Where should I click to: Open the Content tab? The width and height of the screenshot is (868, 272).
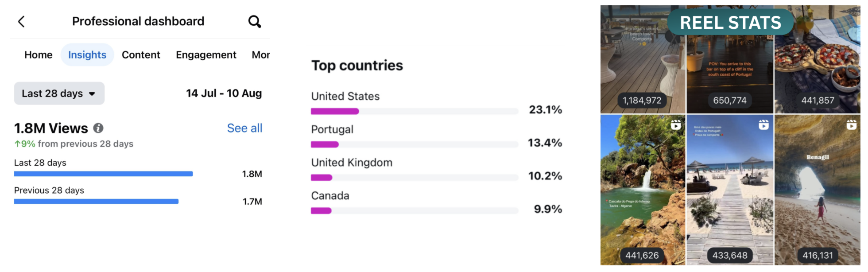coord(141,55)
